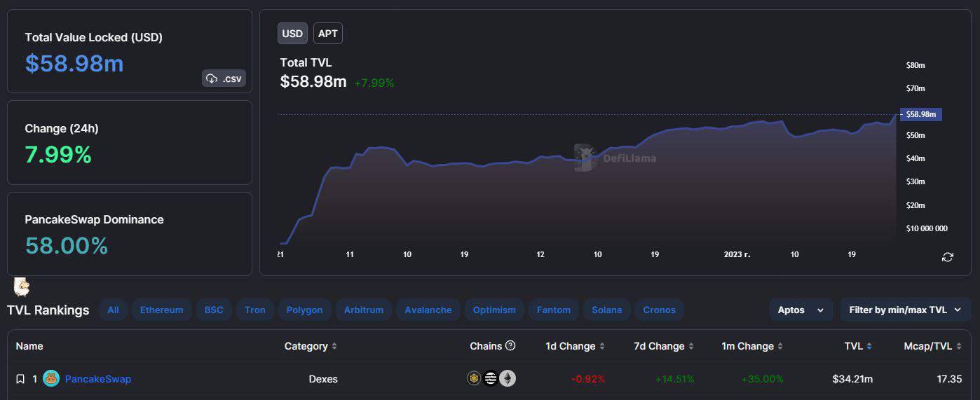Click the Name column header

pyautogui.click(x=29, y=346)
